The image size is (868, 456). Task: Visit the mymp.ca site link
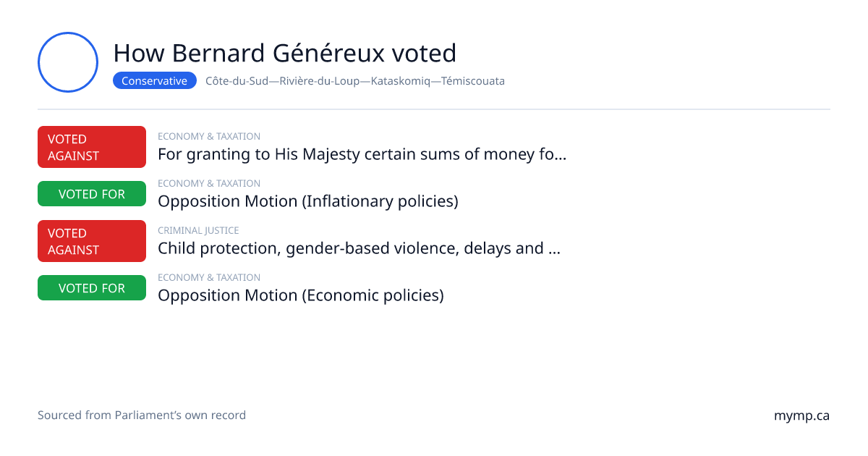click(x=801, y=416)
